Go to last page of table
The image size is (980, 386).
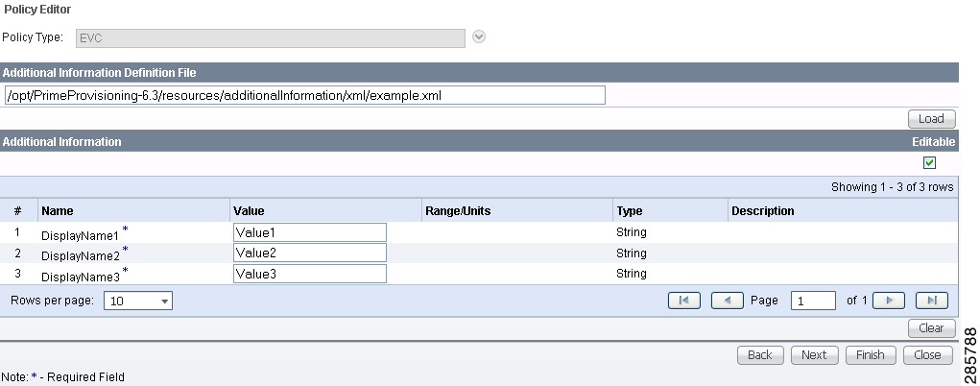coord(931,301)
